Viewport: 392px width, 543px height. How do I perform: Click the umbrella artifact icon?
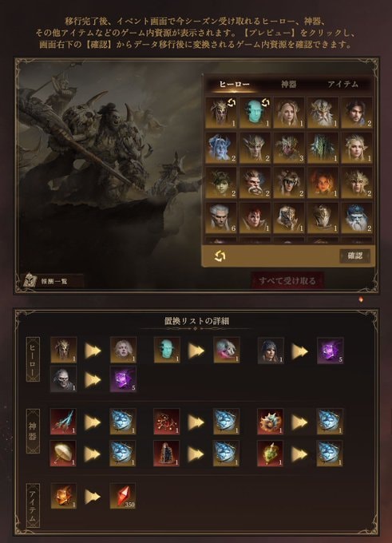coord(63,454)
